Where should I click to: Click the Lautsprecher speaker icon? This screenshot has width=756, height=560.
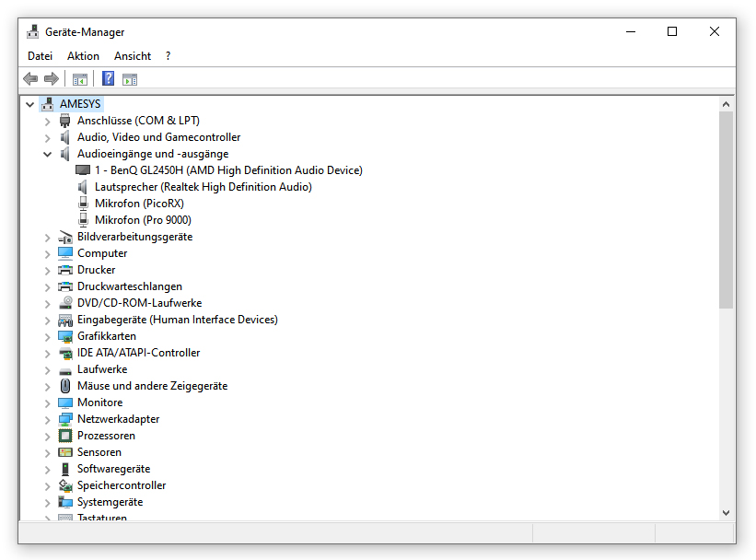[x=83, y=187]
